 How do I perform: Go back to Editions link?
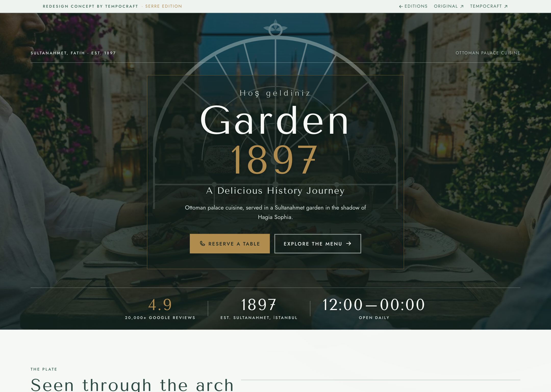[x=413, y=6]
